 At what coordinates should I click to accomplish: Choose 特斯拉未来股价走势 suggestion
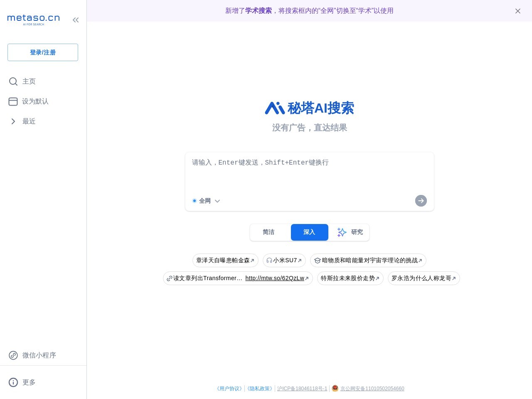pos(350,278)
